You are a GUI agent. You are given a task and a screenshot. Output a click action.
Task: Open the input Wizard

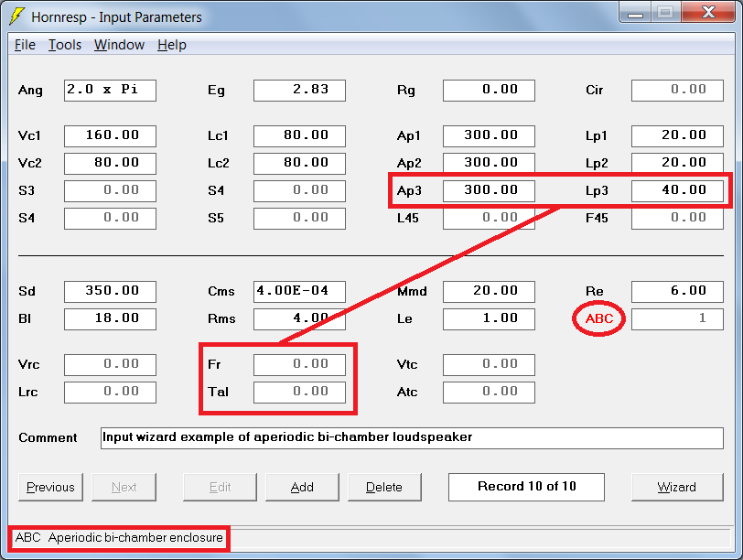tap(677, 487)
